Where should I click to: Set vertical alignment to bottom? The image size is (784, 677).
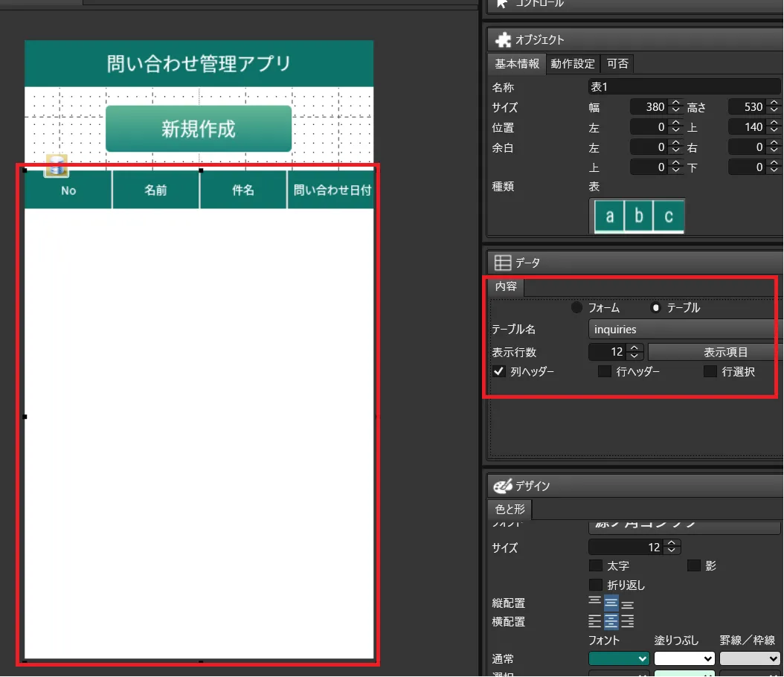click(627, 603)
